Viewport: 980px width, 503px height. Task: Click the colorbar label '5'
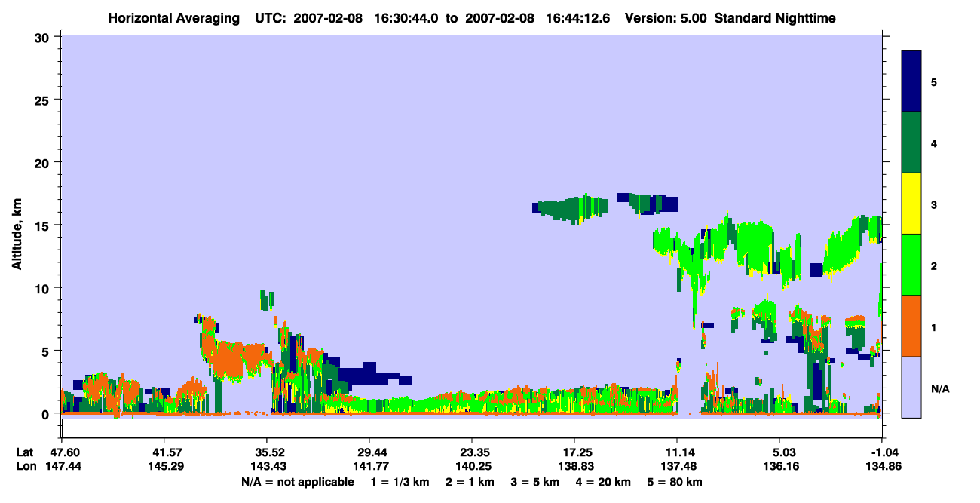click(x=934, y=81)
